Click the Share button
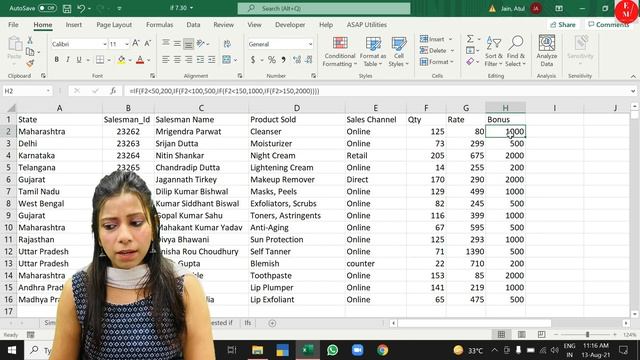The width and height of the screenshot is (640, 360). point(563,25)
